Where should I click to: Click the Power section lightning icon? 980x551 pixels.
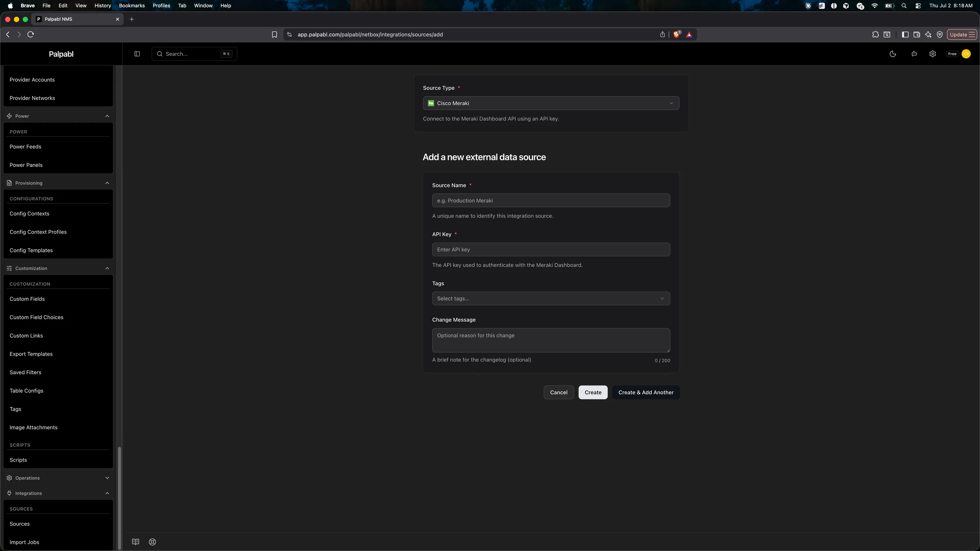pos(9,116)
